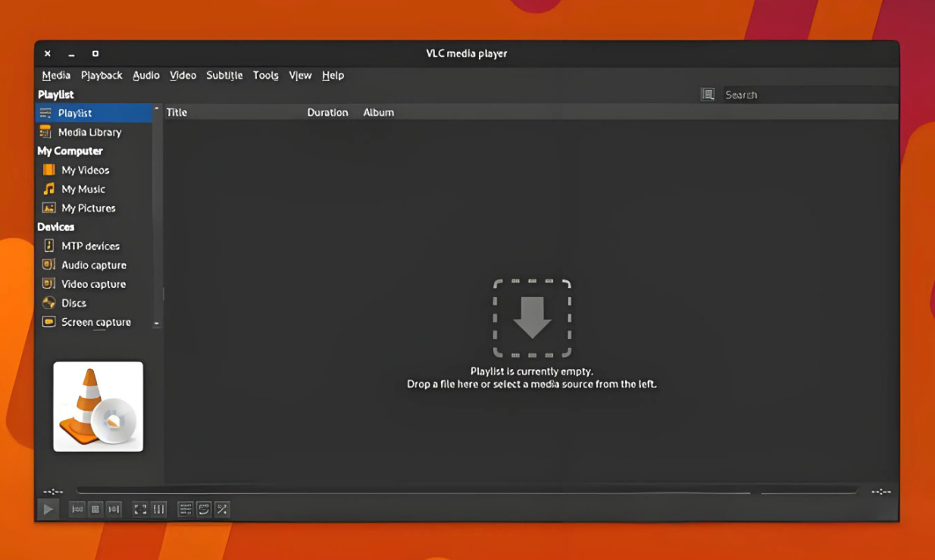Screen dimensions: 935x560
Task: Click the remaining time label at right
Action: (x=881, y=492)
